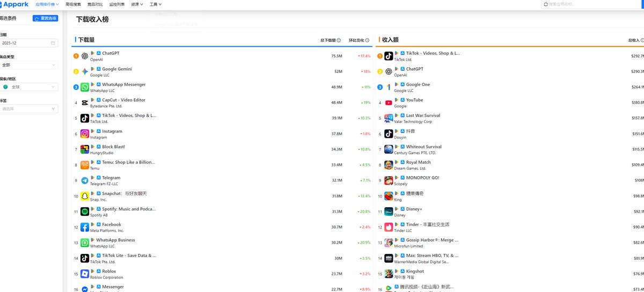Screen dimensions: 644x292
Task: Click the +20.9% change for WhatsApp Business
Action: click(x=364, y=243)
